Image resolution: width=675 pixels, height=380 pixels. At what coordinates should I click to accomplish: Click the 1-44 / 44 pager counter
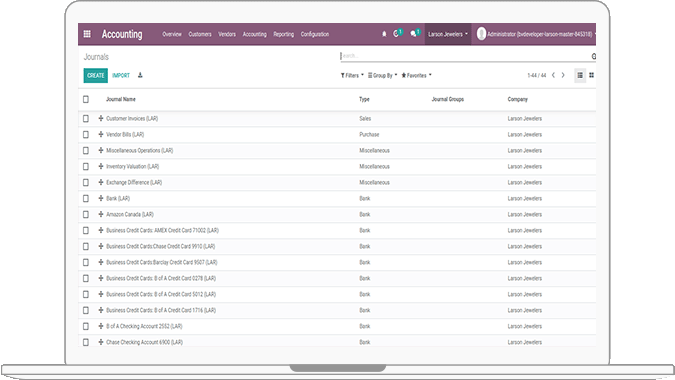click(x=536, y=75)
